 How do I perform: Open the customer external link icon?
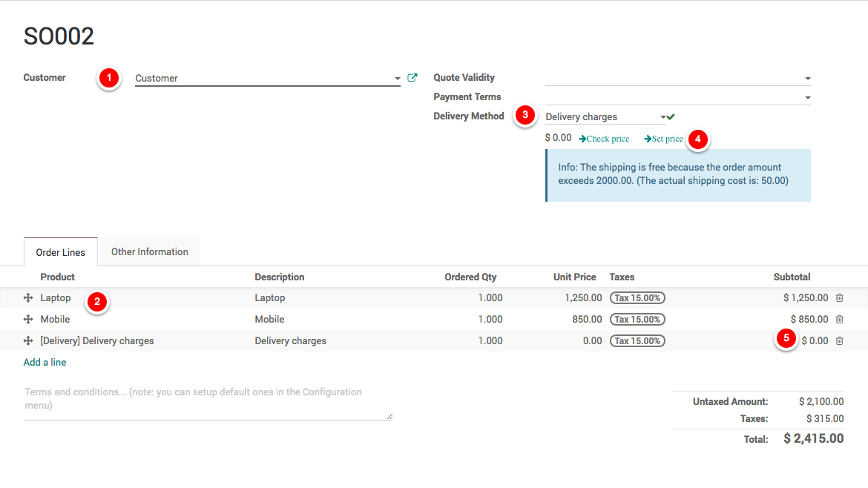tap(412, 78)
